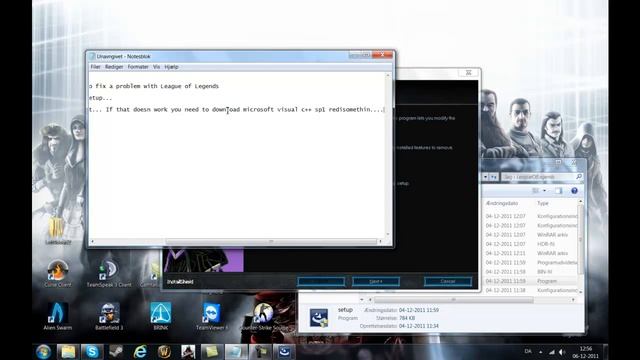This screenshot has height=360, width=640.
Task: Open the Assassin's Creed taskbar icon
Action: coord(188,352)
